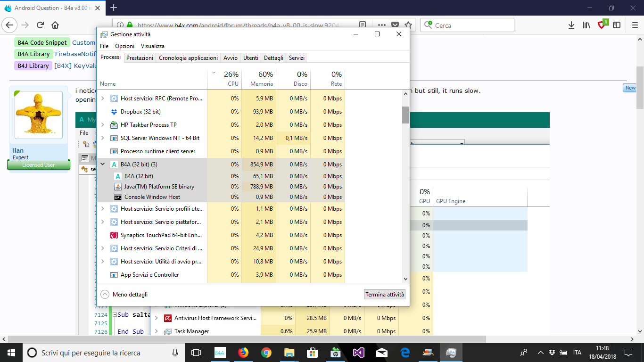
Task: Expand the Host servizio: RPC process group
Action: [103, 99]
